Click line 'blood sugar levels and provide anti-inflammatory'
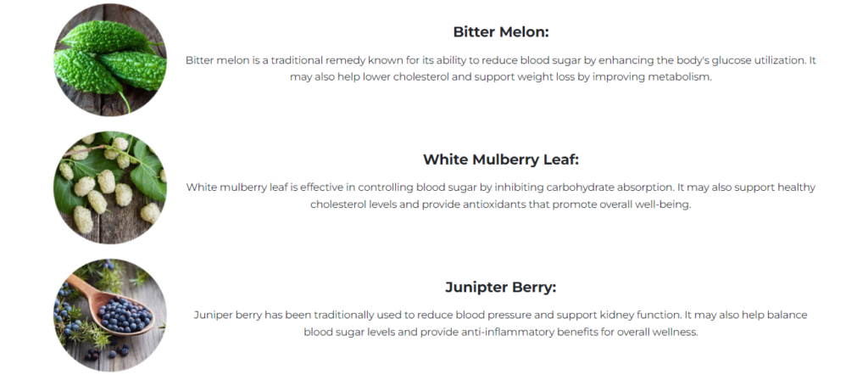The image size is (868, 375). point(500,333)
